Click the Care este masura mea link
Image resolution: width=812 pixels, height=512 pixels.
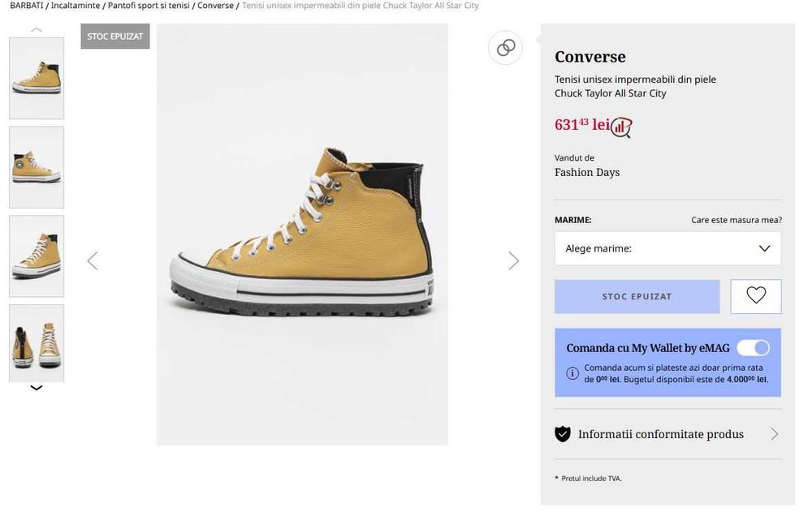736,220
